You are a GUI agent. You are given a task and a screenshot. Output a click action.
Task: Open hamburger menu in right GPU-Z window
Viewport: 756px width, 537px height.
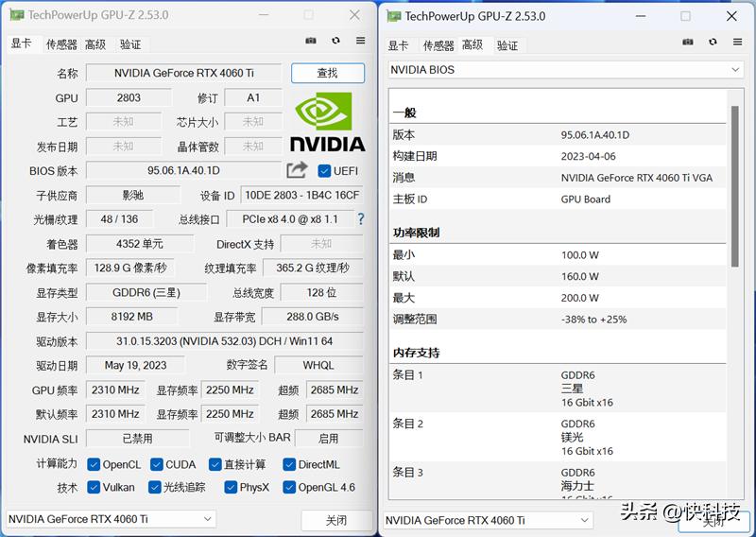tap(737, 42)
